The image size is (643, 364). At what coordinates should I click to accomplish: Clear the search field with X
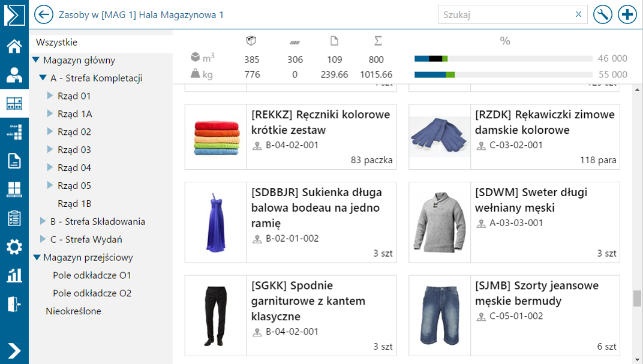(578, 14)
